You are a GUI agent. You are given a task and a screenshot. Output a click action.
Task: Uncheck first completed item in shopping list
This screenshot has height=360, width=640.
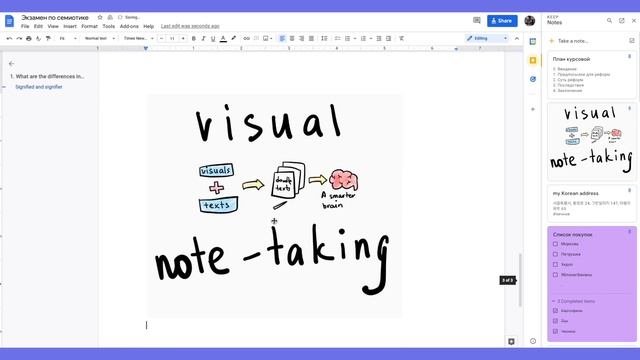555,311
